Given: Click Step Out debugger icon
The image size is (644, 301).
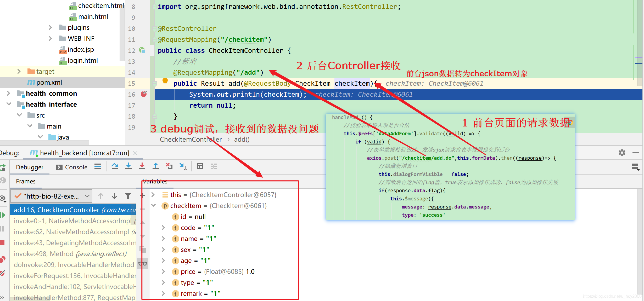Looking at the screenshot, I should coord(155,166).
